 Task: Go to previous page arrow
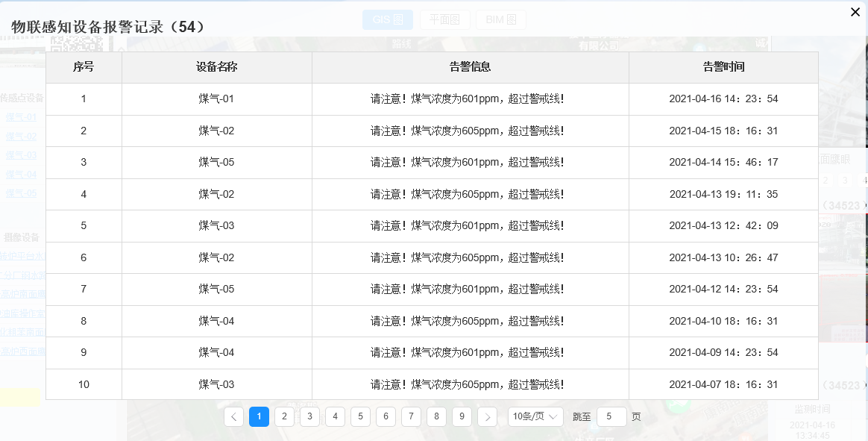233,416
